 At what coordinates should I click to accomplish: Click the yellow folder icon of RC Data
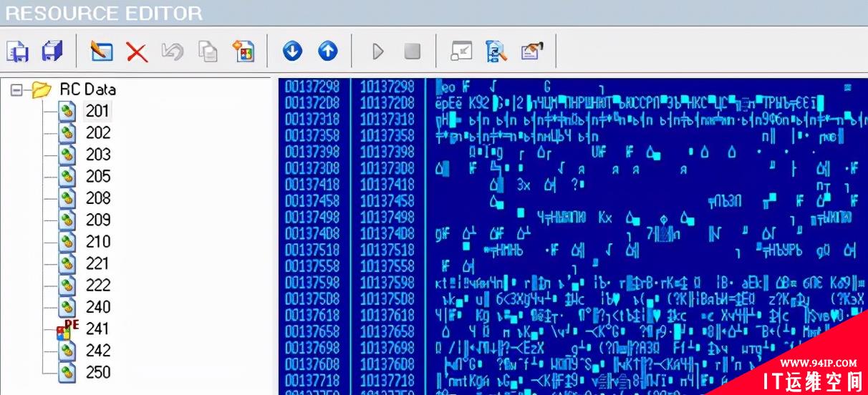42,89
